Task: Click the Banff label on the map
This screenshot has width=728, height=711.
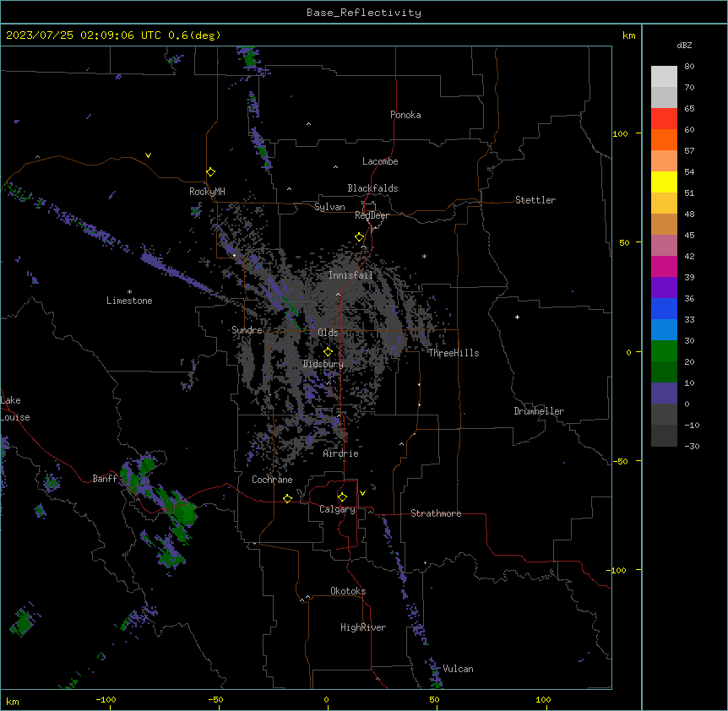Action: pos(105,479)
